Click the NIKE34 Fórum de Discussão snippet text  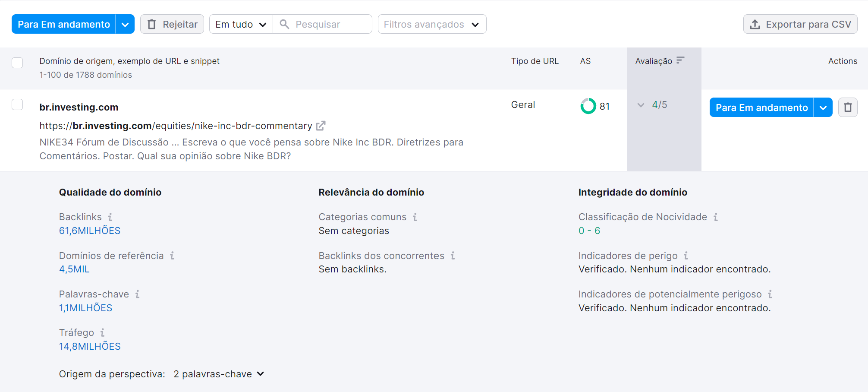tap(252, 149)
